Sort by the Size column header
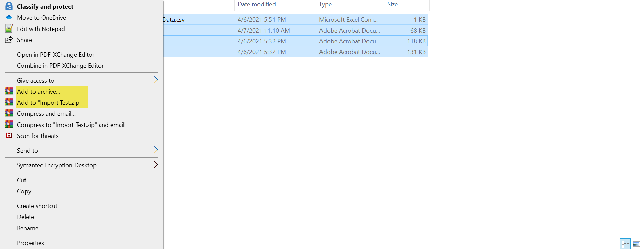The image size is (644, 249). pos(392,4)
